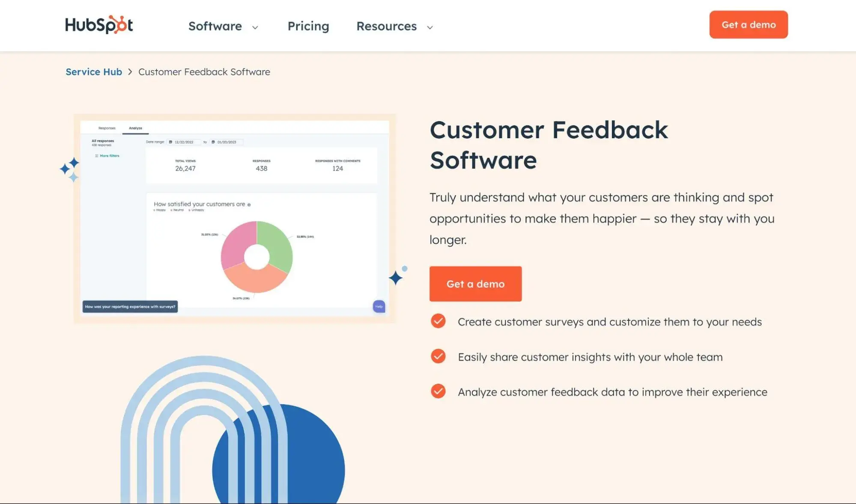
Task: Expand the Software dropdown menu
Action: tap(222, 24)
